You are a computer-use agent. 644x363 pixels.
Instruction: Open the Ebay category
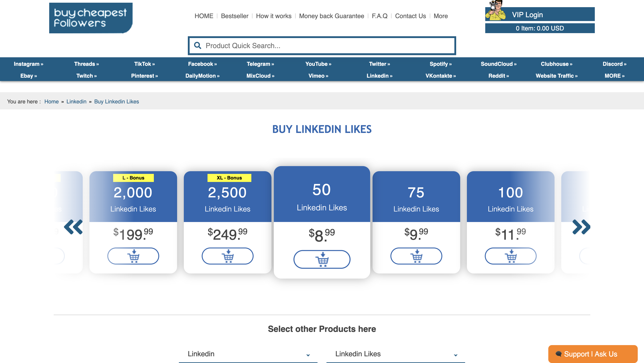(28, 76)
